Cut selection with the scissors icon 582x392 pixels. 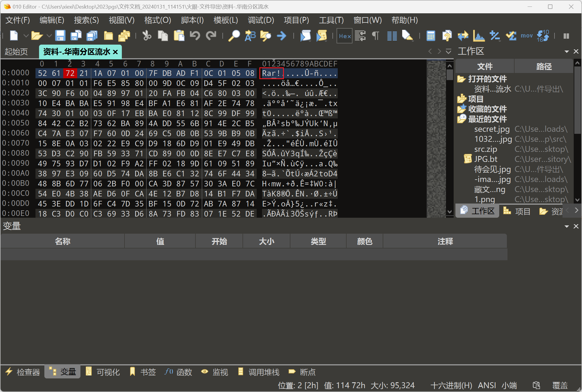point(147,36)
